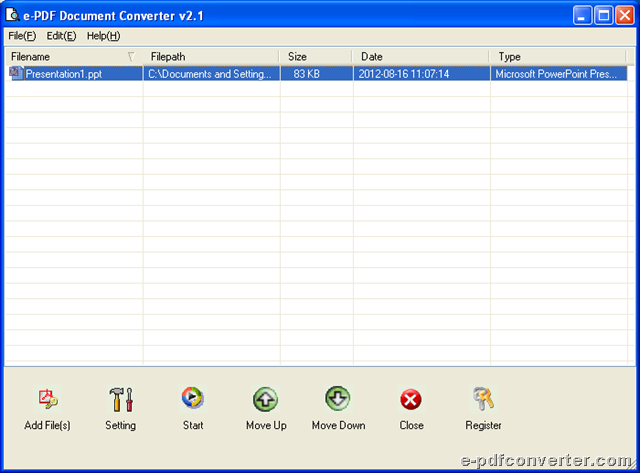Open the File(F) menu
This screenshot has width=640, height=473.
(x=22, y=36)
